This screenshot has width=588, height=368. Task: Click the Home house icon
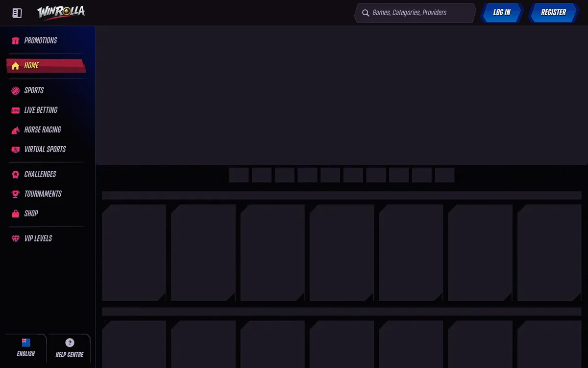pos(16,66)
